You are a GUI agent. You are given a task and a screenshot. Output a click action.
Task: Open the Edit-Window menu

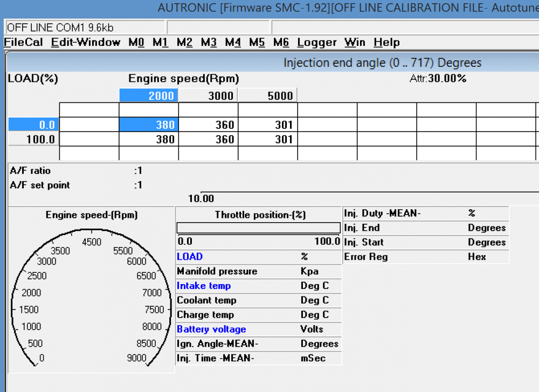86,42
